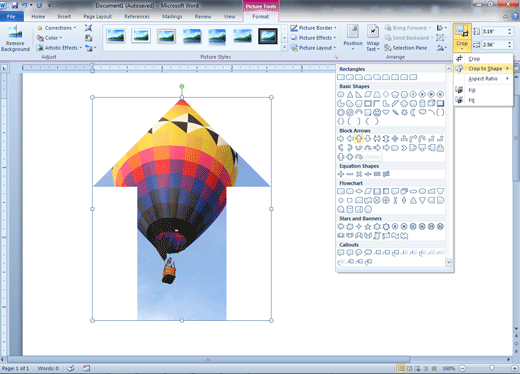Click the Change Picture icon
Screen dimensions: 520x374
click(88, 38)
